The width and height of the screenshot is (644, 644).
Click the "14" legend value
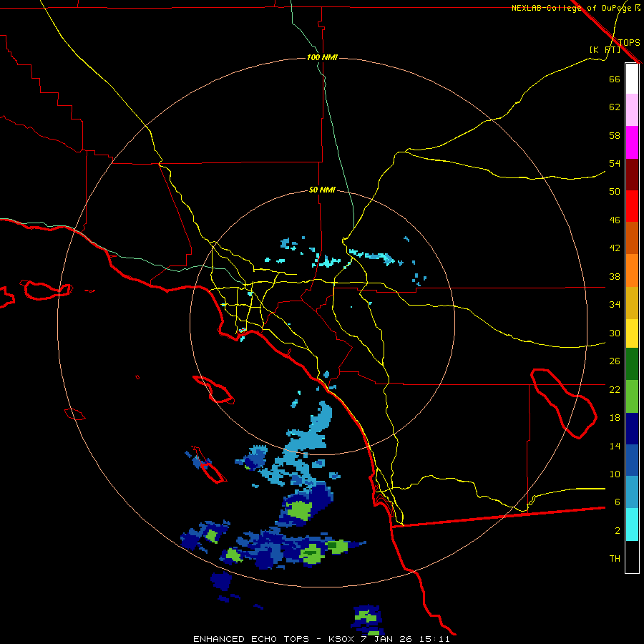615,446
